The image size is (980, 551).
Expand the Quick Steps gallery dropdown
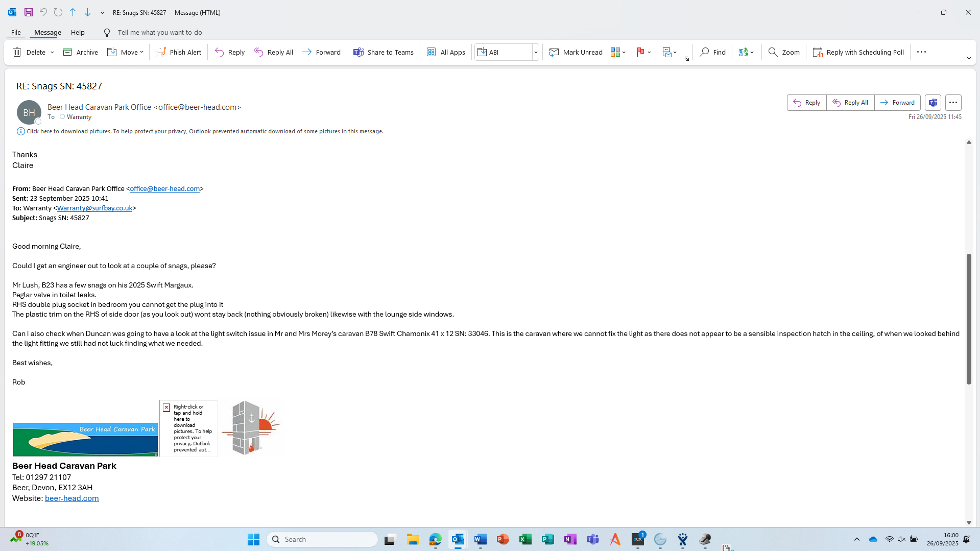click(536, 52)
